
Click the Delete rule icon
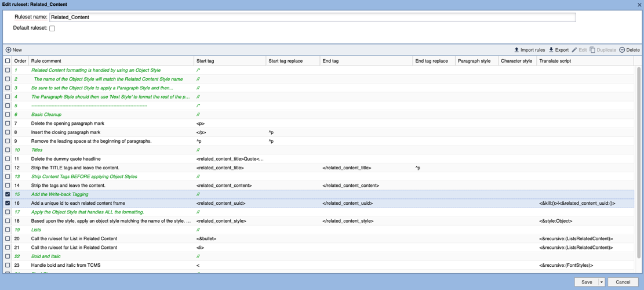(622, 50)
